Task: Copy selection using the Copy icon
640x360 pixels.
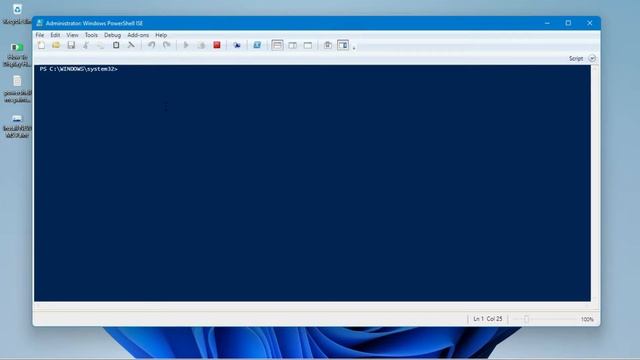Action: point(100,45)
